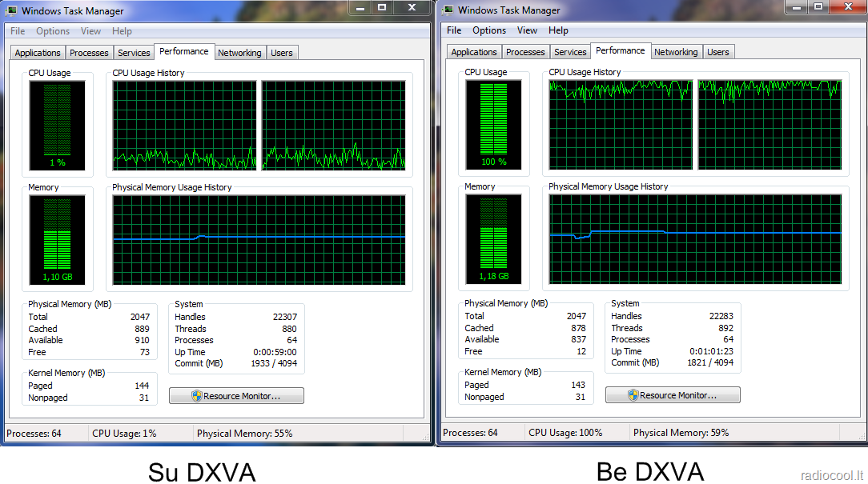Switch to Processes tab in left window
This screenshot has height=484, width=868.
point(89,53)
